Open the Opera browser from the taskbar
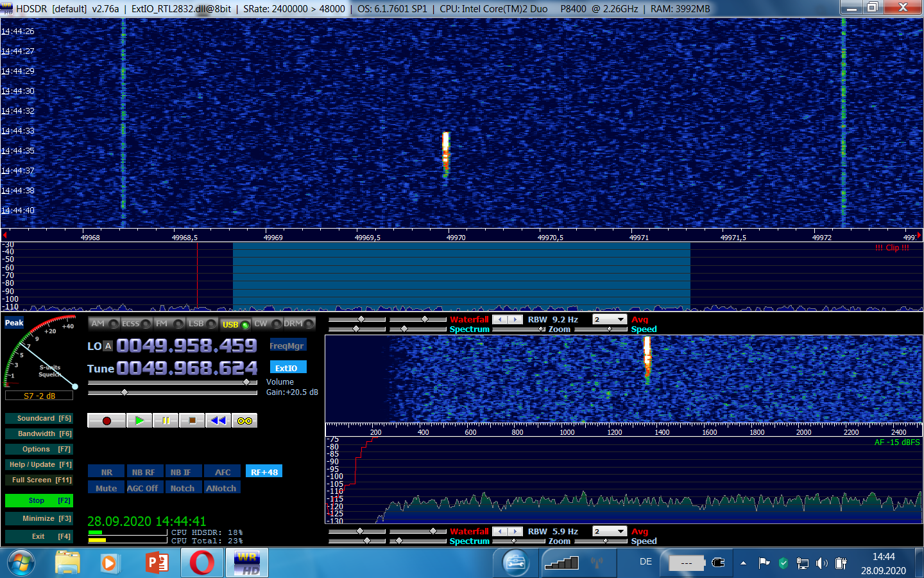 pyautogui.click(x=201, y=563)
